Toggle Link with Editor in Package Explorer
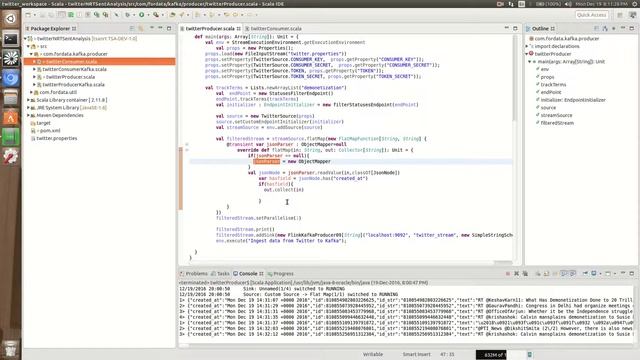640x360 pixels. click(141, 28)
